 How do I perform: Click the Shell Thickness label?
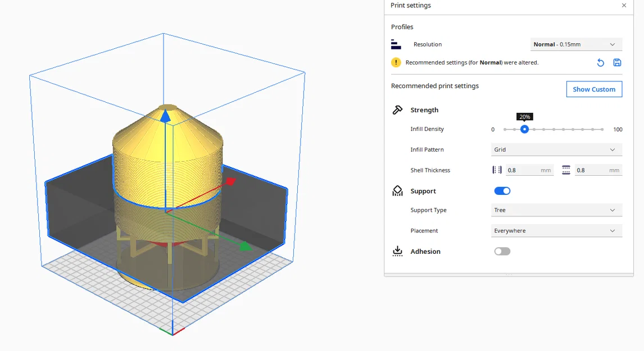coord(430,170)
